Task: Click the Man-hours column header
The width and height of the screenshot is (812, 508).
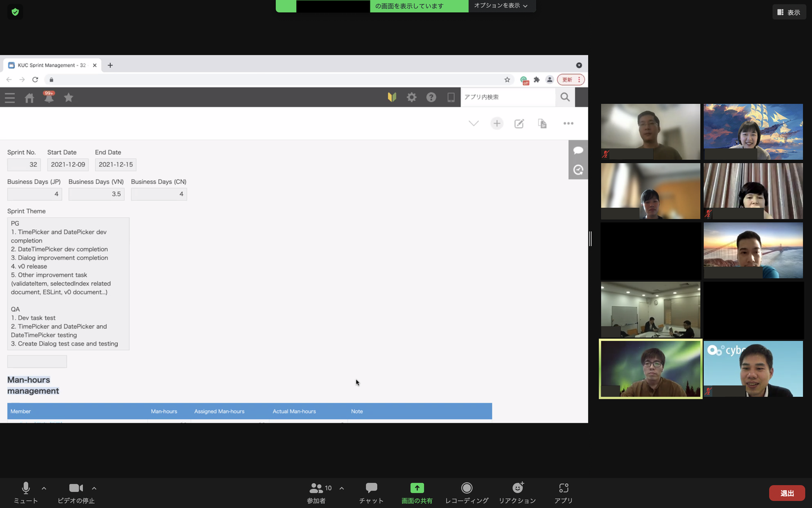Action: coord(169,411)
